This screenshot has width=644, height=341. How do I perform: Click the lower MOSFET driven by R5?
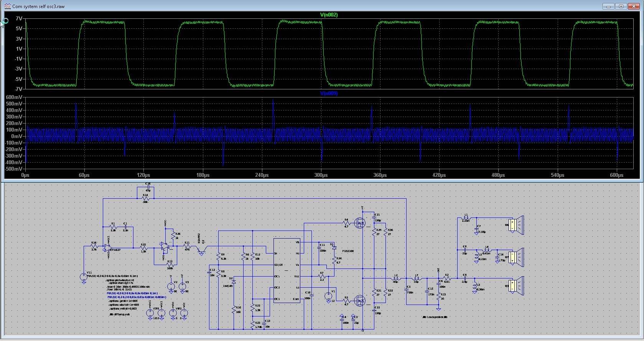360,300
